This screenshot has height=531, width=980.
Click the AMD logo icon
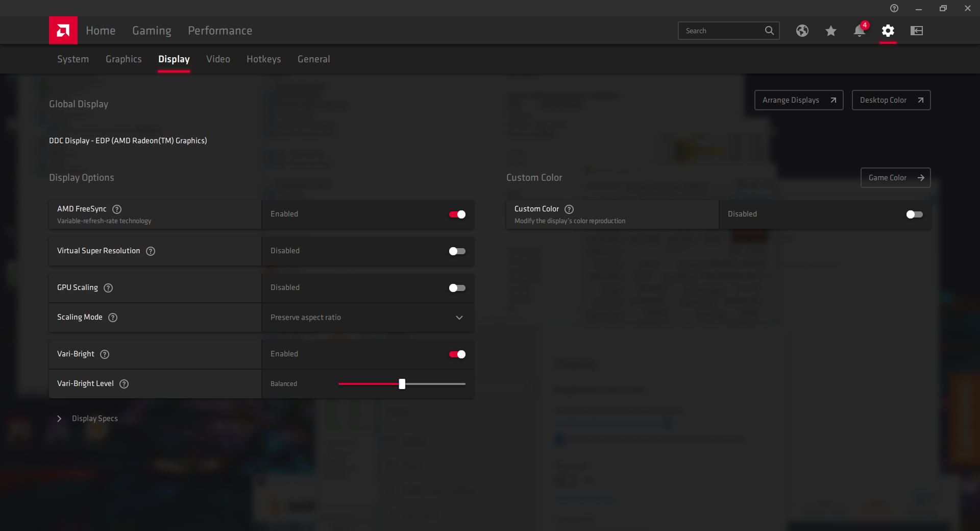[x=63, y=31]
